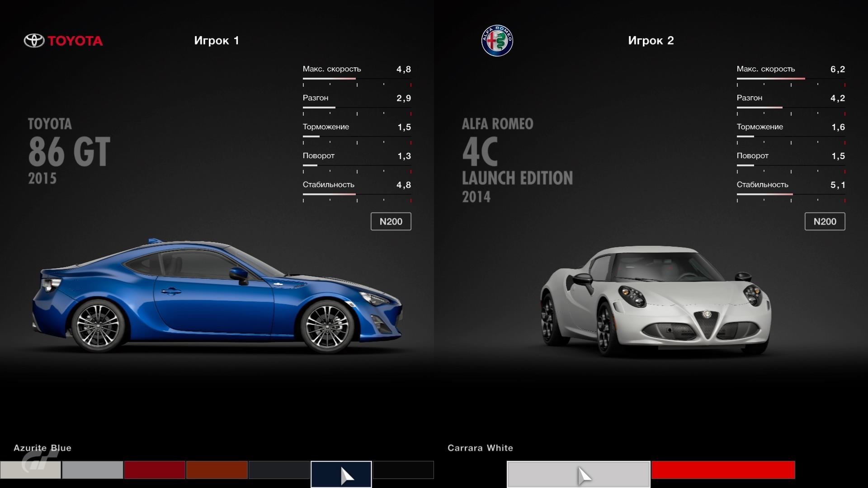The height and width of the screenshot is (488, 868).
Task: Select the silver grey paint swatch
Action: (93, 470)
